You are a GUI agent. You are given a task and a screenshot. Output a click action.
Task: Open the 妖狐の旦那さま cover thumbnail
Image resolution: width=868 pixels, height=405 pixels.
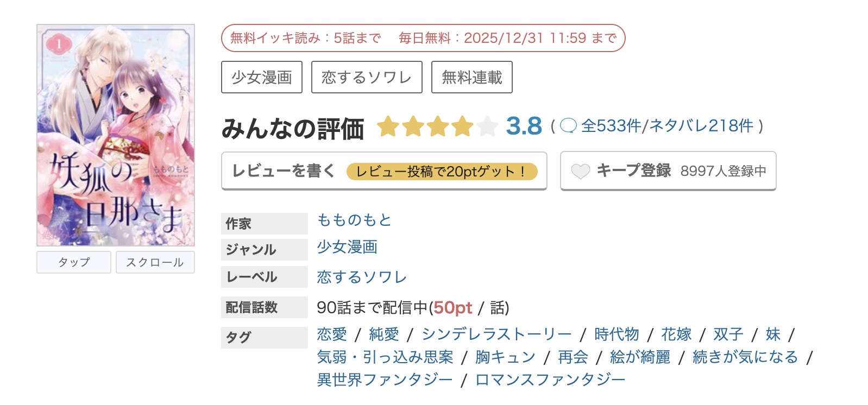(116, 135)
